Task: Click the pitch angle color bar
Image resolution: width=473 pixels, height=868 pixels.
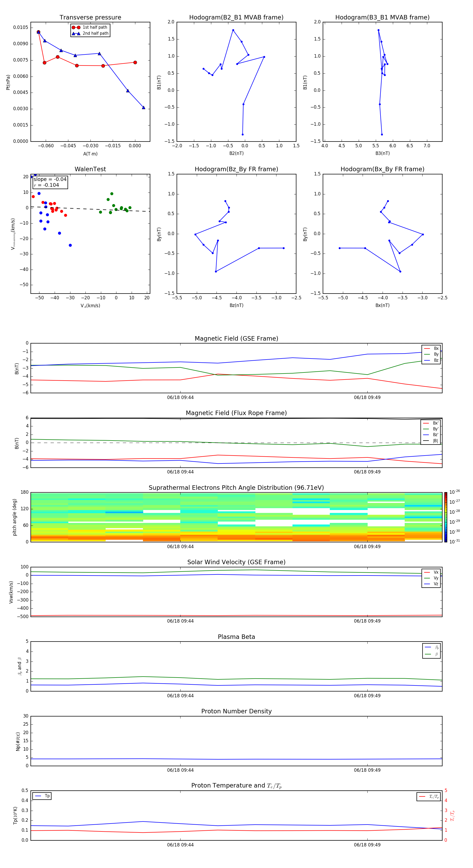Action: coord(446,517)
